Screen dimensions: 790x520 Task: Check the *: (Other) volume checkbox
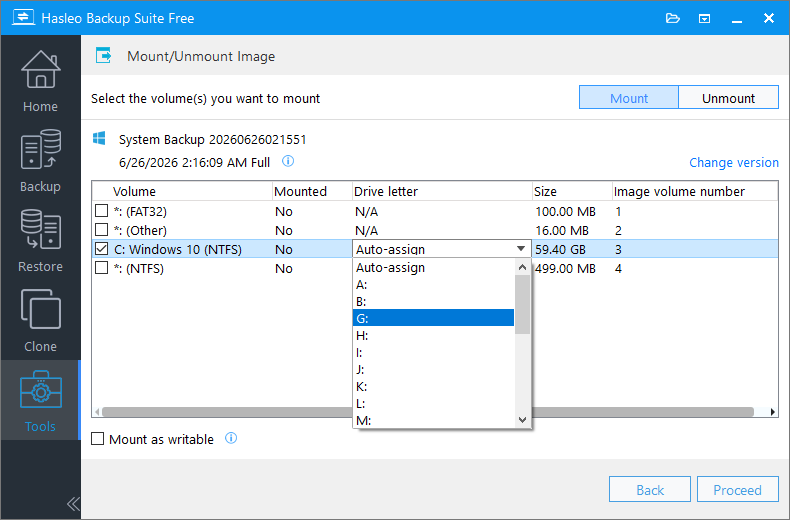click(102, 230)
